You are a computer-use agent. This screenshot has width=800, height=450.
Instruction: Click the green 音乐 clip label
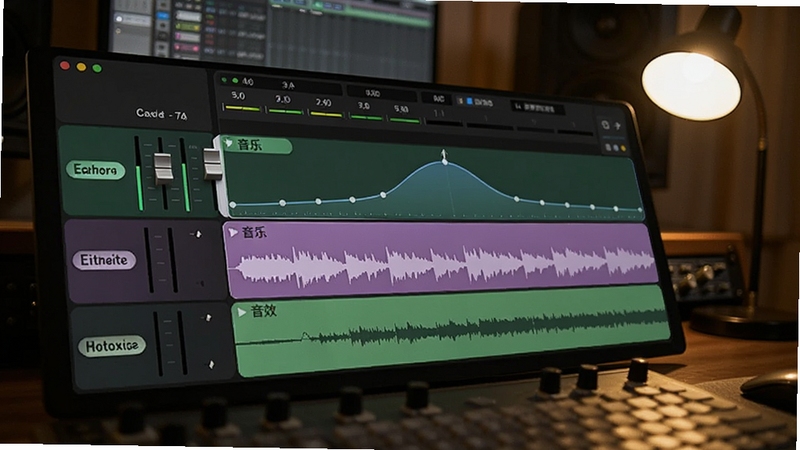tap(249, 145)
